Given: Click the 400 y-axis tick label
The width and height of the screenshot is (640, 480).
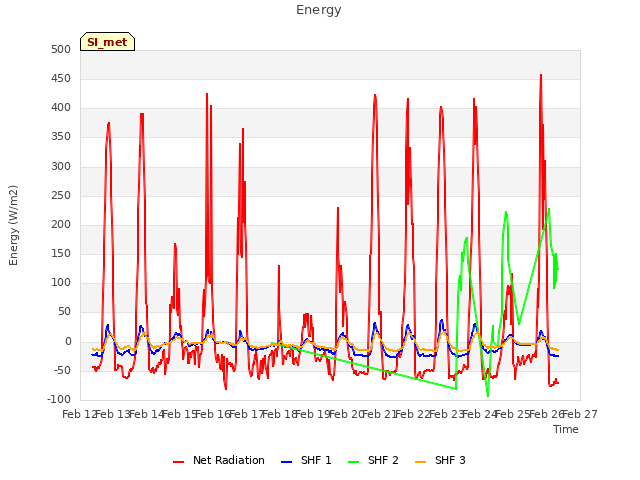Looking at the screenshot, I should coord(61,108).
